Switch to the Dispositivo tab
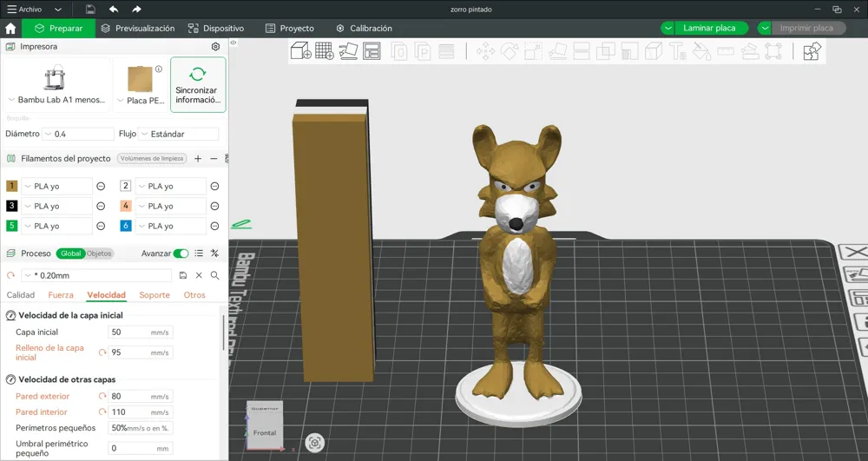 216,29
